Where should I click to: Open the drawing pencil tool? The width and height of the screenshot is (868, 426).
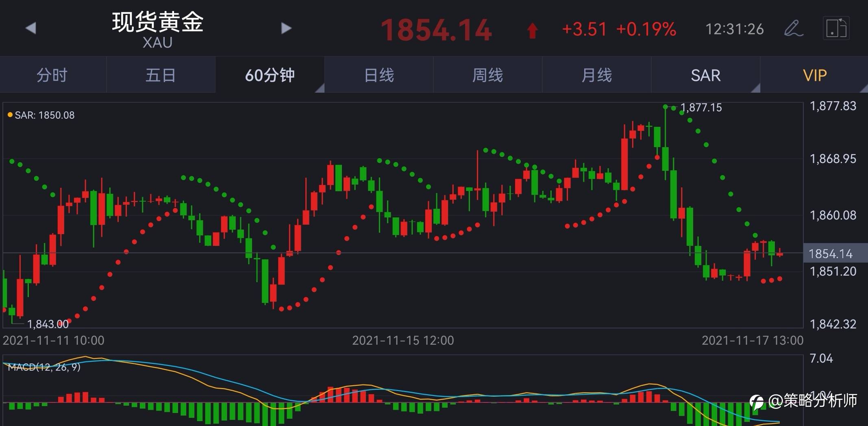(x=794, y=28)
